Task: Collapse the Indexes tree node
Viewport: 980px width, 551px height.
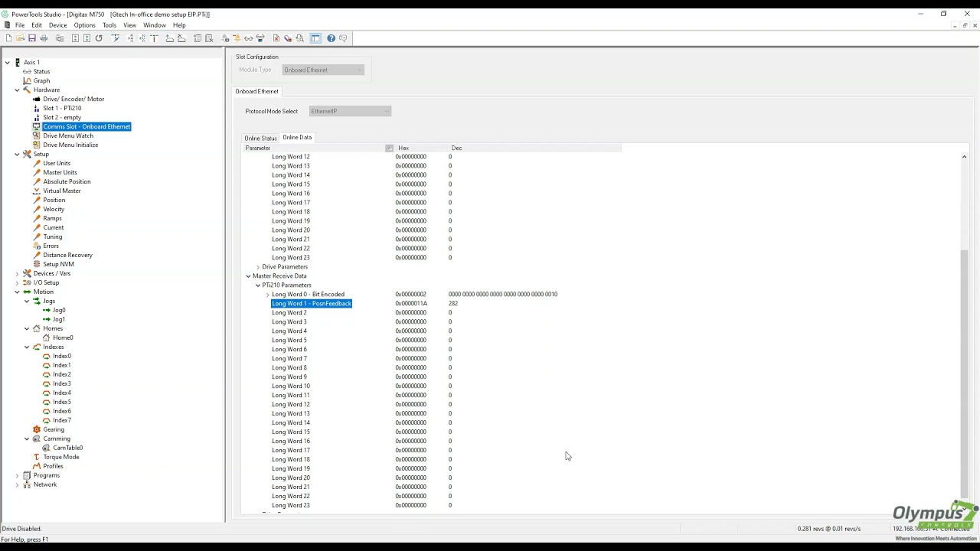Action: pyautogui.click(x=27, y=347)
